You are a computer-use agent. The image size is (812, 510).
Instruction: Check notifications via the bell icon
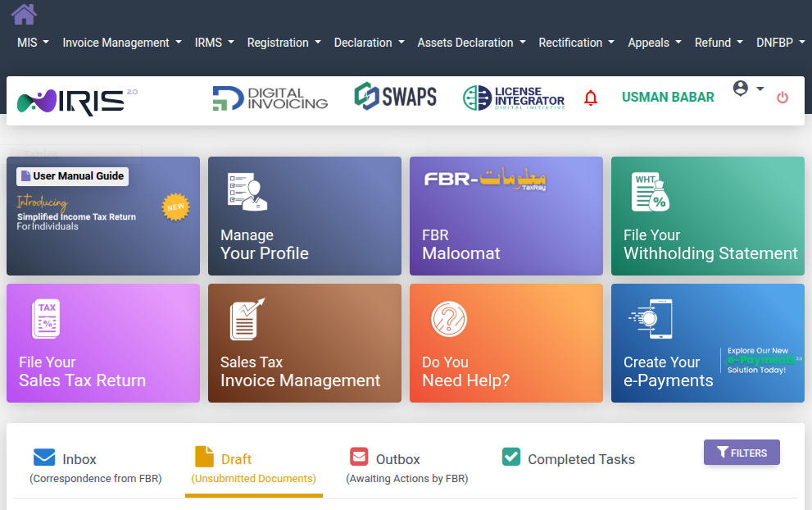coord(591,98)
